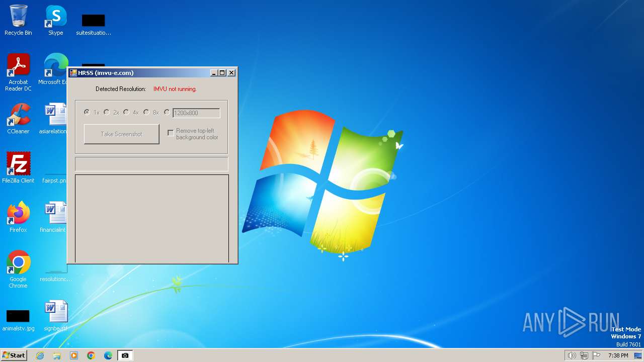Screen dimensions: 644x362
Task: Click the 1200x800 custom resolution field
Action: pos(196,113)
